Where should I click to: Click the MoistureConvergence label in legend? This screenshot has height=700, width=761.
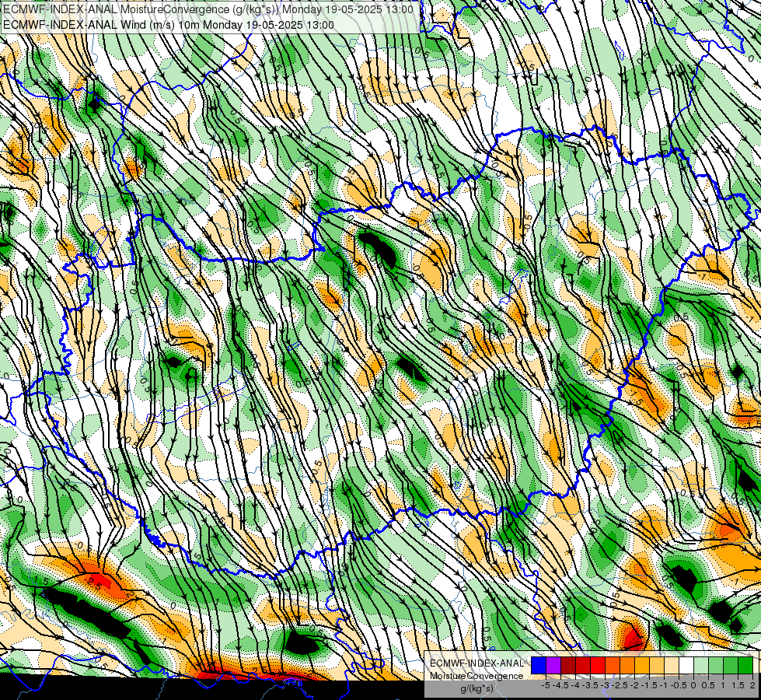pyautogui.click(x=476, y=676)
